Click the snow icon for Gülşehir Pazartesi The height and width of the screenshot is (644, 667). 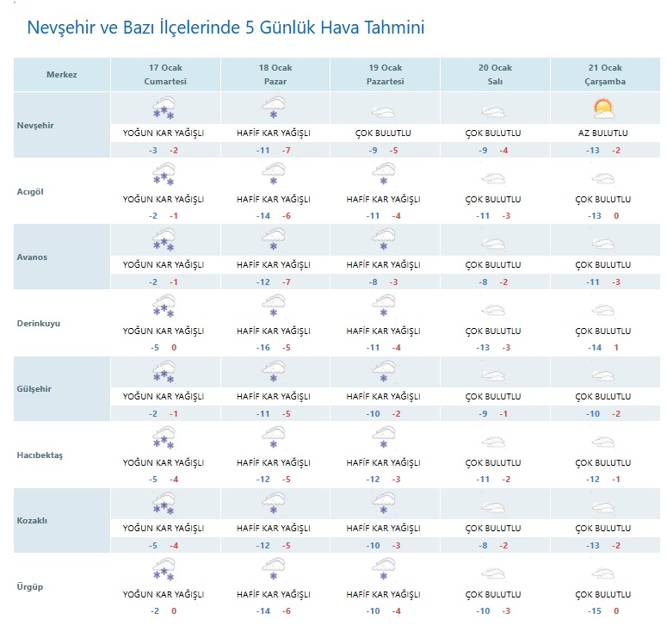click(x=383, y=373)
